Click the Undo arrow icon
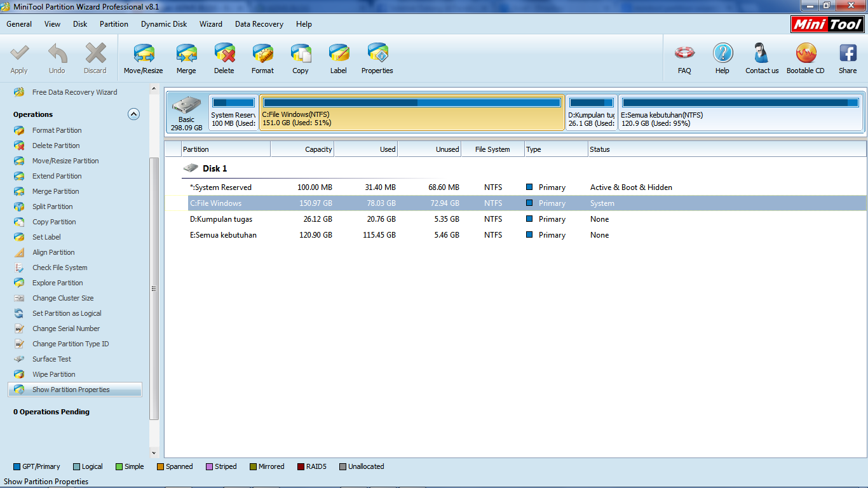This screenshot has height=488, width=868. (x=57, y=52)
